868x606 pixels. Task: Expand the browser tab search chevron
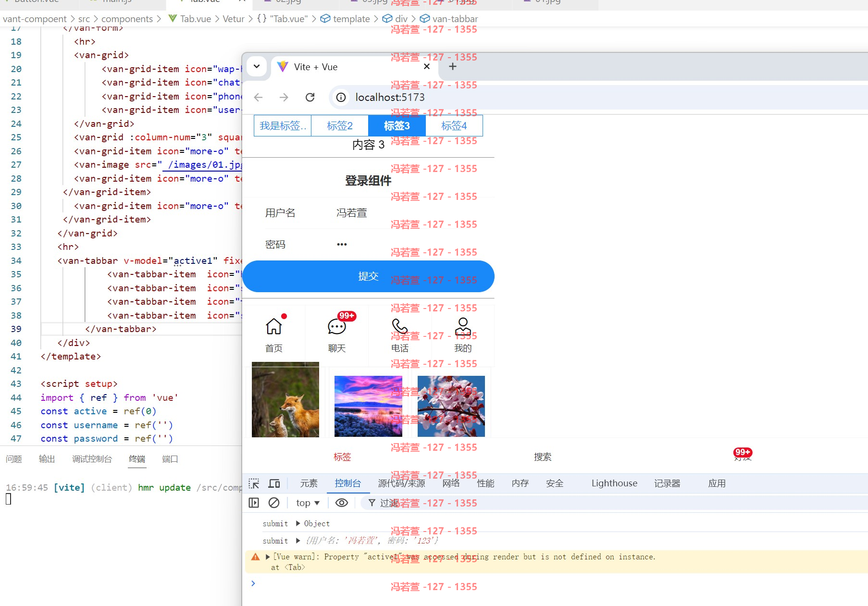coord(257,66)
